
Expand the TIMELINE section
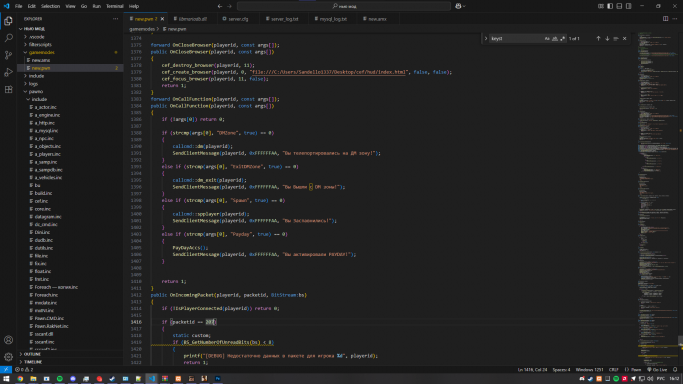(33, 362)
